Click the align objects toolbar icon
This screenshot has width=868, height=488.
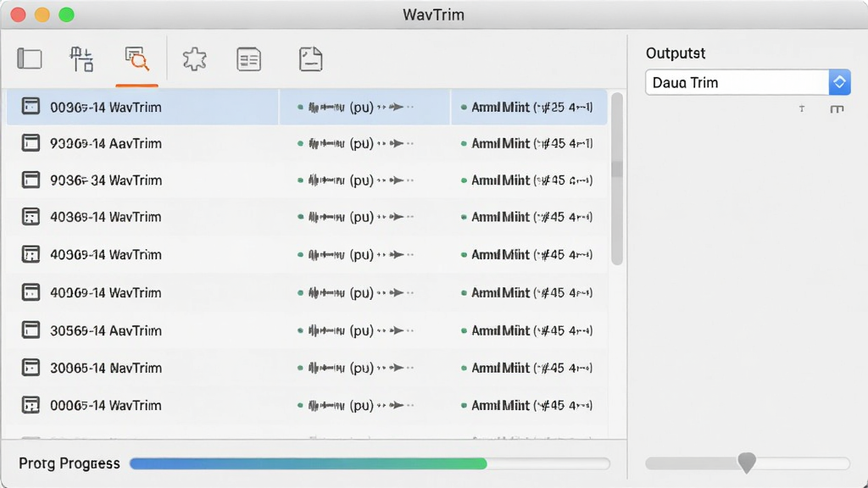[x=82, y=59]
